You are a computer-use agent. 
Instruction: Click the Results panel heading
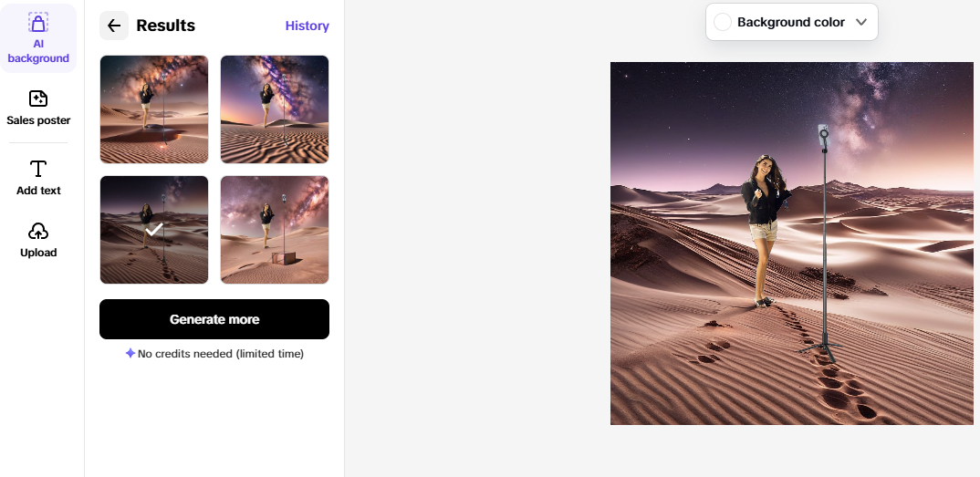[x=166, y=26]
